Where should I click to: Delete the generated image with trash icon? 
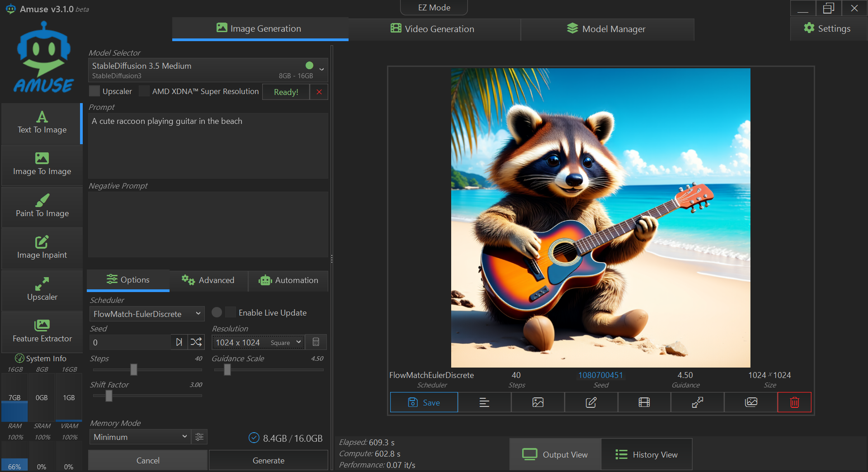[794, 402]
